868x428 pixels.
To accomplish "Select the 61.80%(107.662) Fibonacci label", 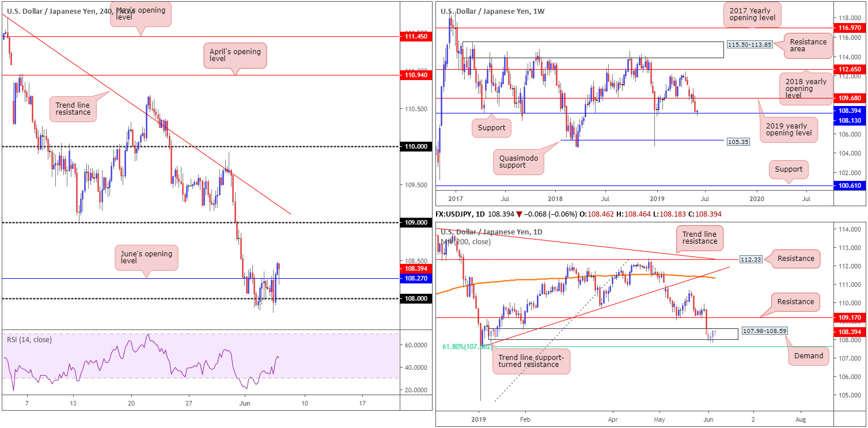I will point(467,347).
